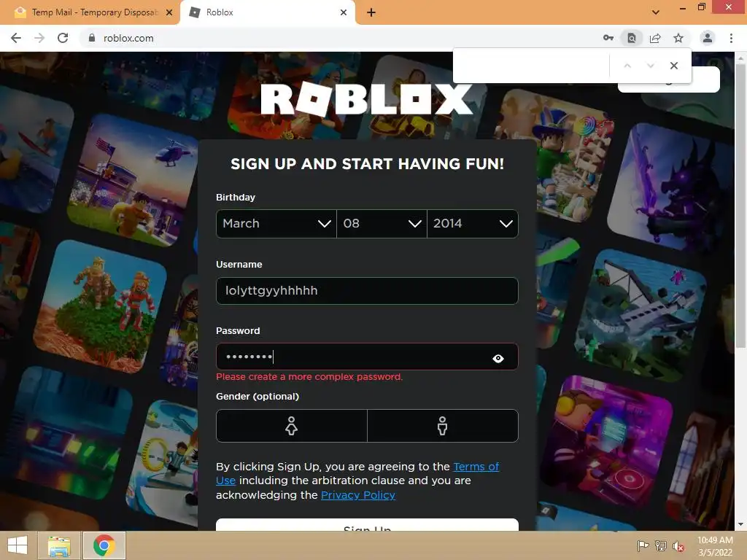
Task: Click the Username field
Action: point(367,291)
